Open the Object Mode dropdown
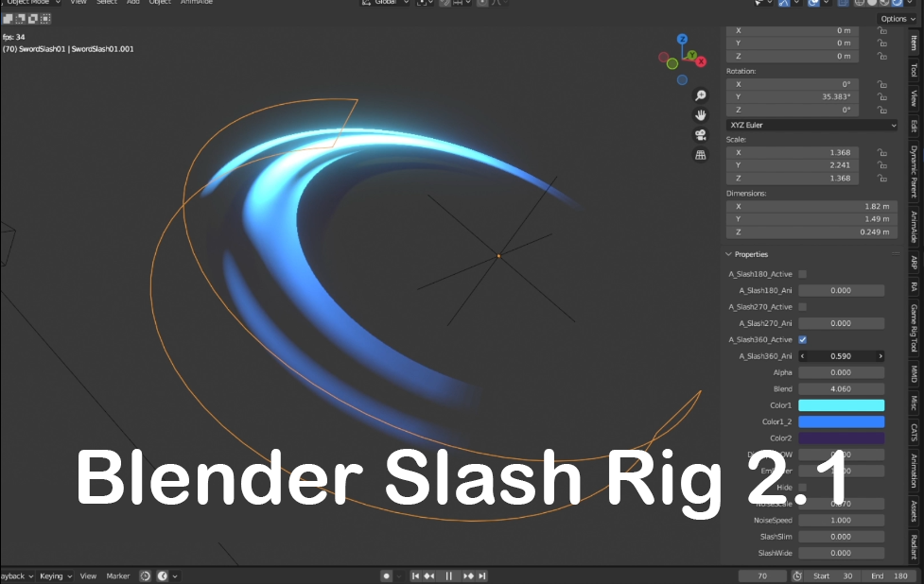The height and width of the screenshot is (584, 924). pyautogui.click(x=30, y=3)
